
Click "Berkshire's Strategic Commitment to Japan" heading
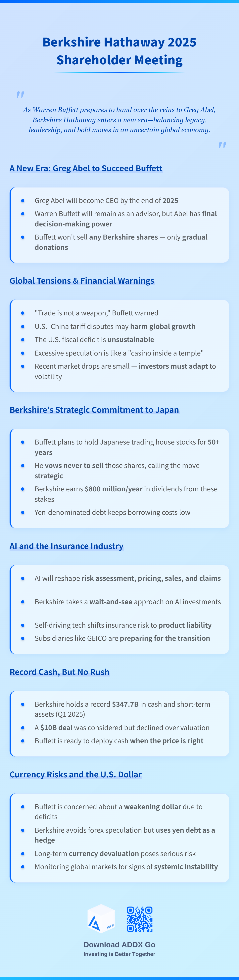click(94, 410)
